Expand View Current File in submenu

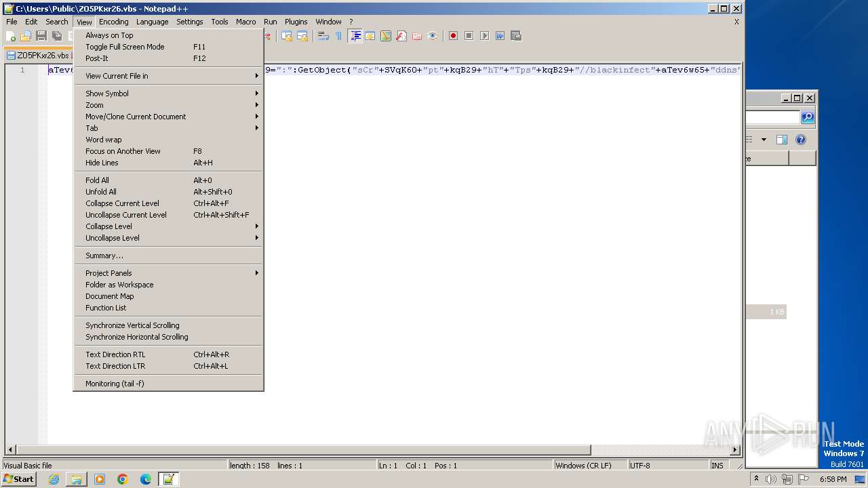click(168, 76)
